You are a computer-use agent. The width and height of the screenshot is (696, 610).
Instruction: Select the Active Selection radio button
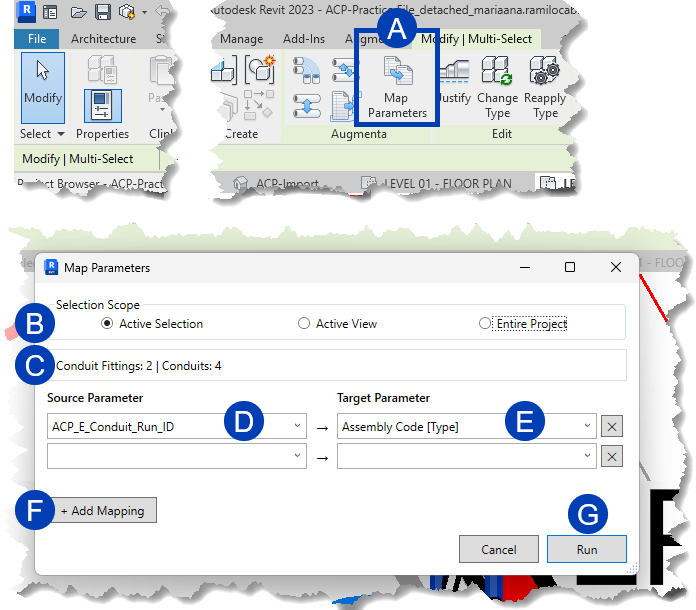pyautogui.click(x=107, y=323)
